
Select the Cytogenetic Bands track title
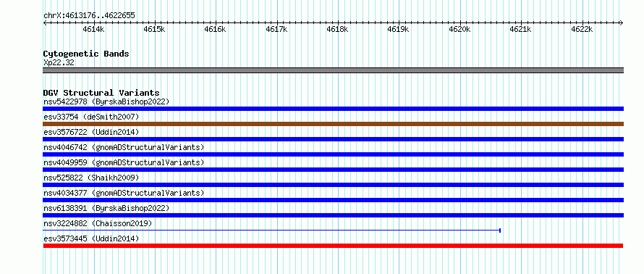click(x=86, y=54)
